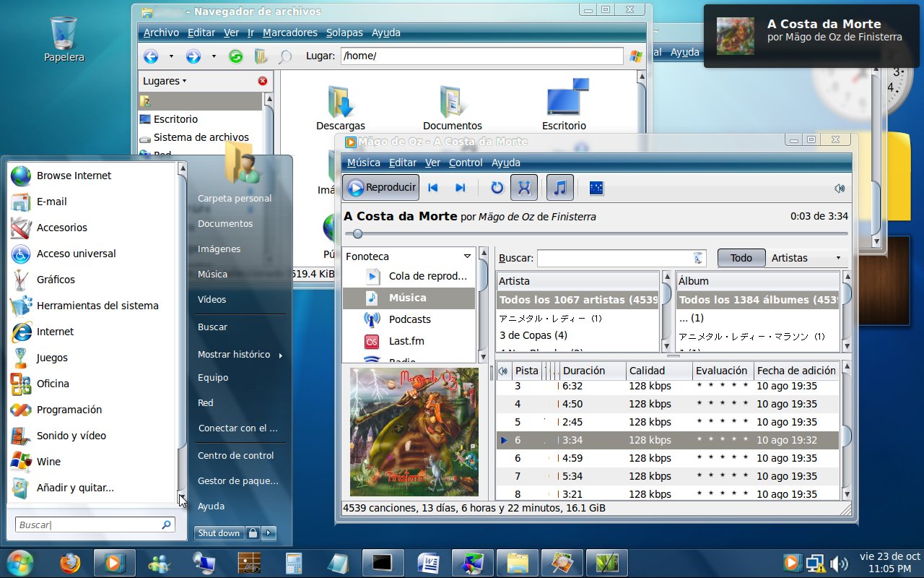924x578 pixels.
Task: Reload the folder with the green refresh icon
Action: (236, 56)
